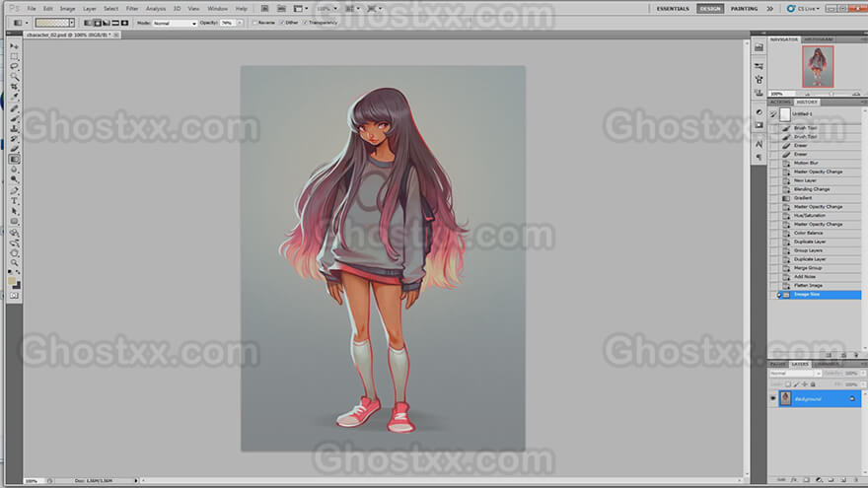
Task: Switch to the Navigator tab
Action: tap(784, 39)
